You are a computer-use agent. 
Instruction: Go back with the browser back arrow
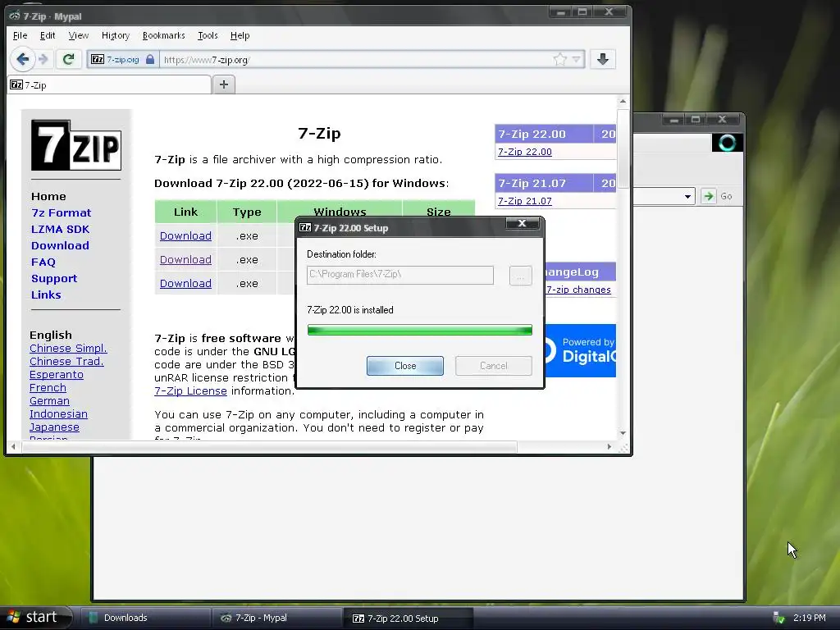22,59
